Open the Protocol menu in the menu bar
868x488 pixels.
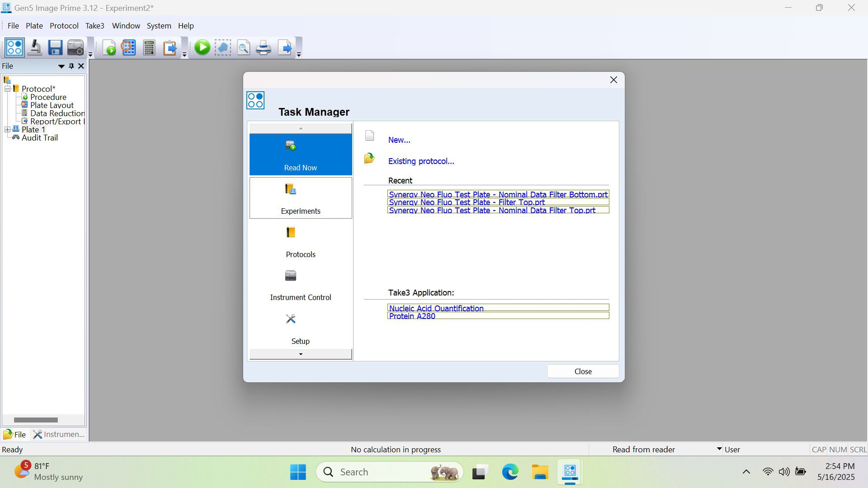coord(64,26)
